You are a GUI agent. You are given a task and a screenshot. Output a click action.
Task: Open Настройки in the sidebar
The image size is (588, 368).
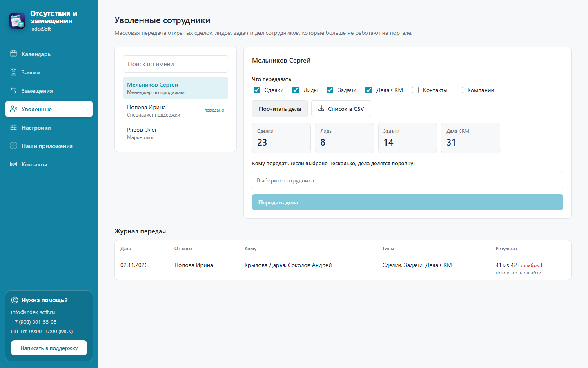(49, 128)
